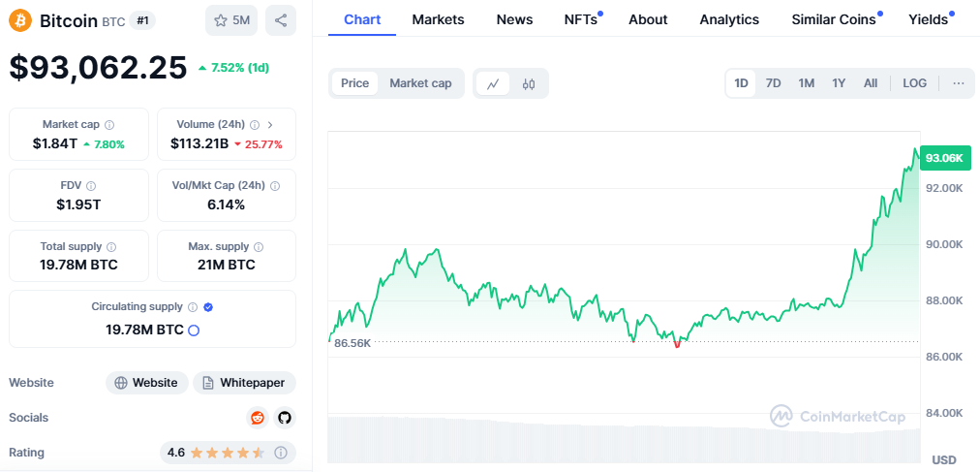
Task: Click the 86.56K opening price label
Action: coord(352,342)
